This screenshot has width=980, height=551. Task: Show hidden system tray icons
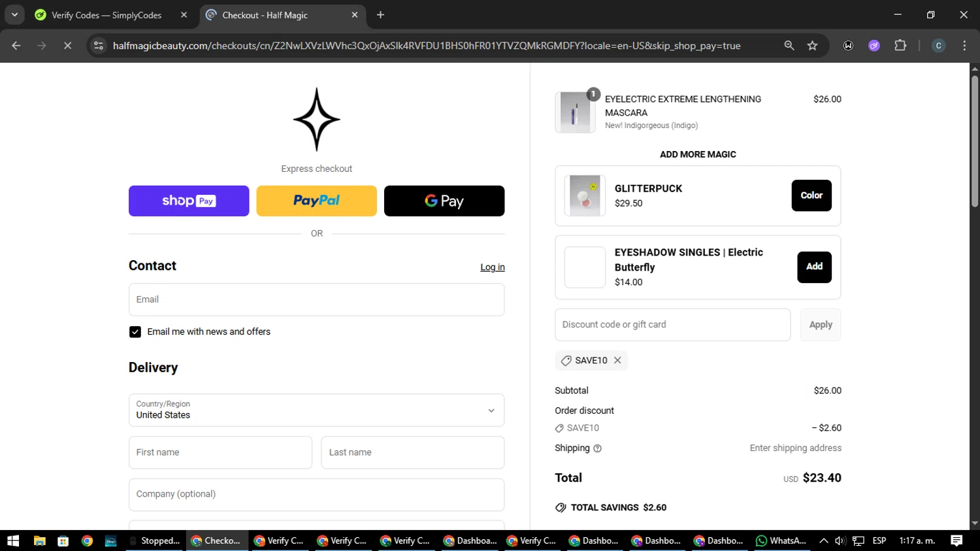[x=823, y=541]
